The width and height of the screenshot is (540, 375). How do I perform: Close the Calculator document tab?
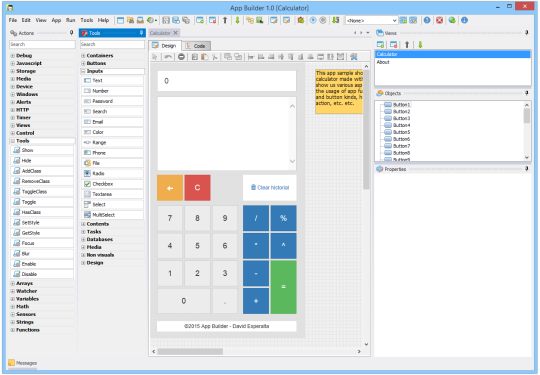[x=176, y=33]
